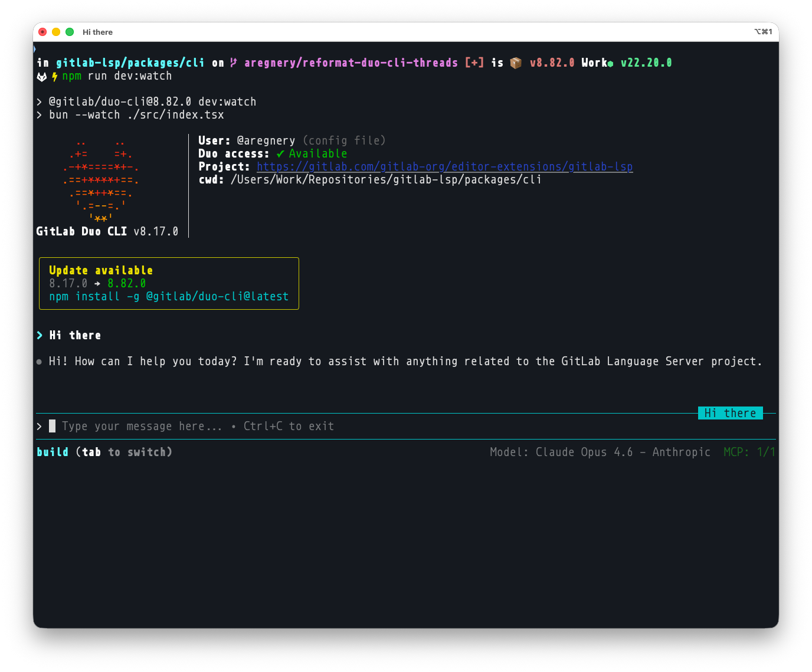The image size is (812, 672).
Task: Open the Model: Claude Opus 4.6 selector
Action: (x=600, y=451)
